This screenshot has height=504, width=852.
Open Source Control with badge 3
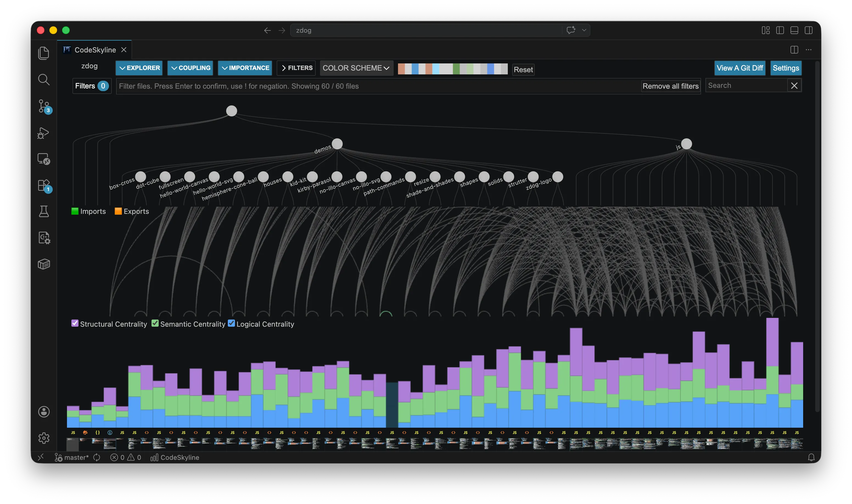coord(44,106)
